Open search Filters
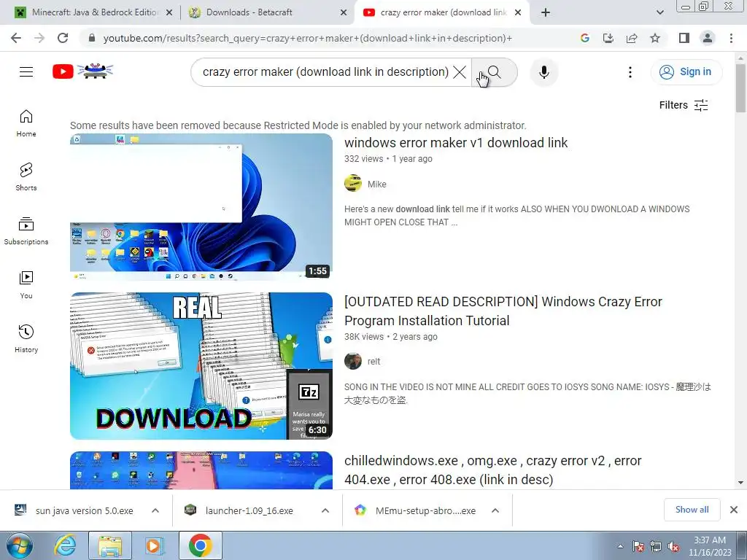The width and height of the screenshot is (747, 560). pos(684,105)
